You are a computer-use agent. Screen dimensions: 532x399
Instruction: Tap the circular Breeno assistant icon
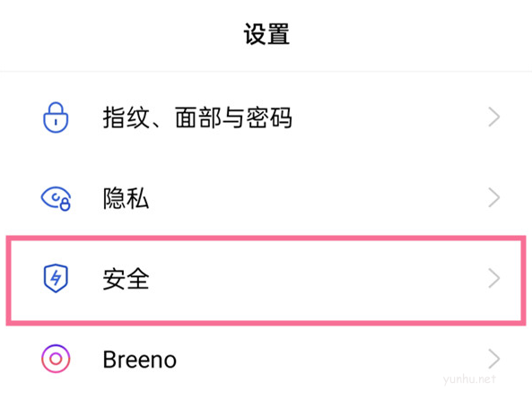tap(56, 359)
